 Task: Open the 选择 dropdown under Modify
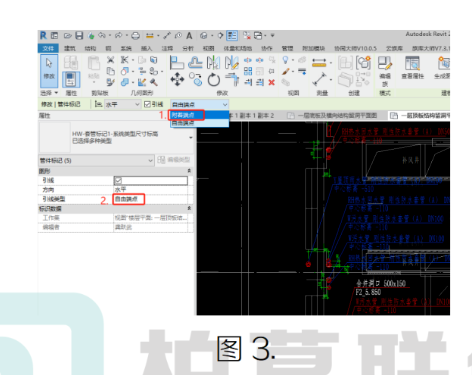(49, 93)
